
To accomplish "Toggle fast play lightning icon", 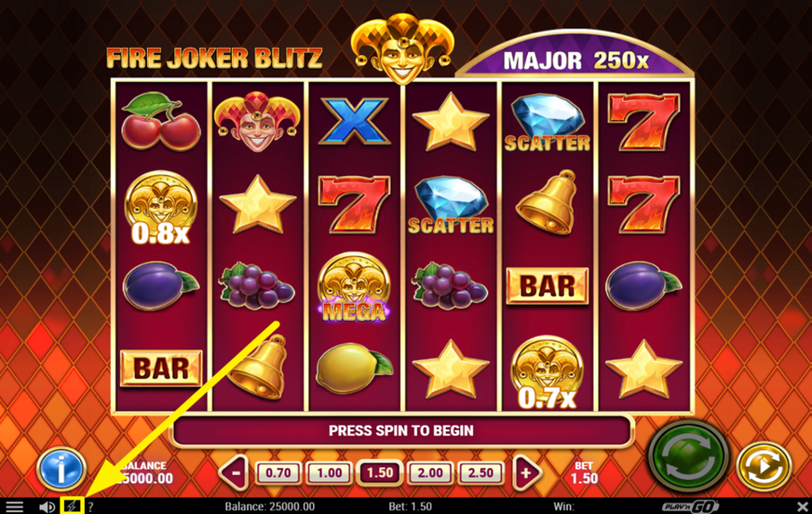I will [72, 506].
